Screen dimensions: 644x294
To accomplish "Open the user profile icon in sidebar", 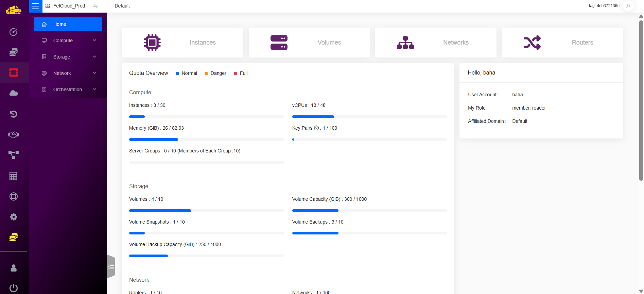I will tap(14, 268).
